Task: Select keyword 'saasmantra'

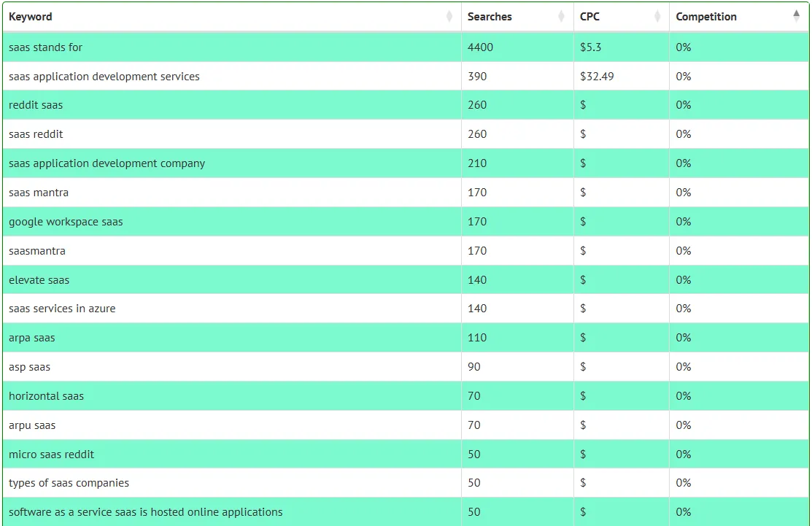Action: tap(37, 251)
